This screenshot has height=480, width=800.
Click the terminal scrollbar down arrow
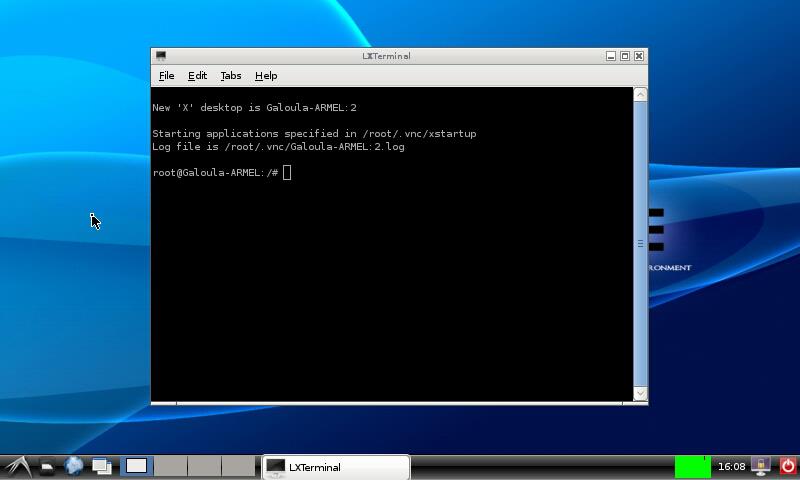pyautogui.click(x=641, y=394)
